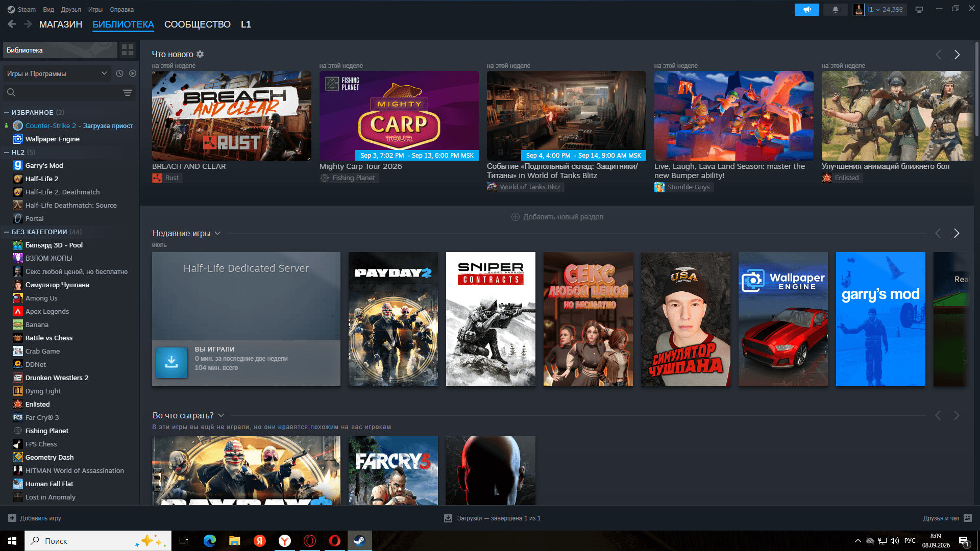This screenshot has height=551, width=980.
Task: Click Among Us icon in sidebar
Action: tap(18, 298)
